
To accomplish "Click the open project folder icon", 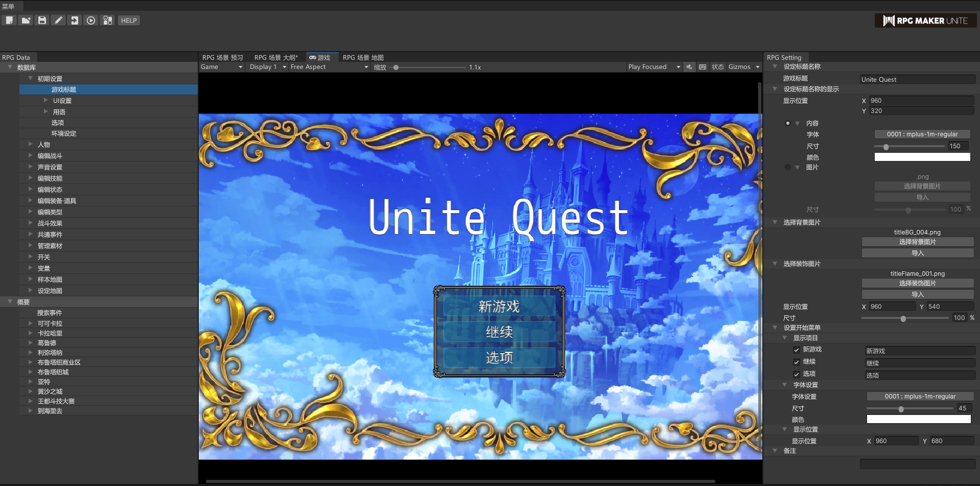I will pos(26,20).
